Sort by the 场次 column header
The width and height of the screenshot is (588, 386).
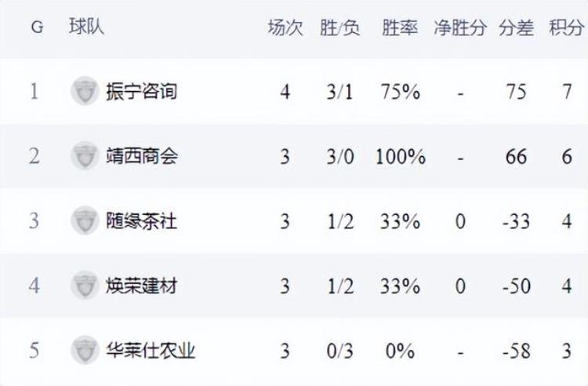tap(285, 27)
